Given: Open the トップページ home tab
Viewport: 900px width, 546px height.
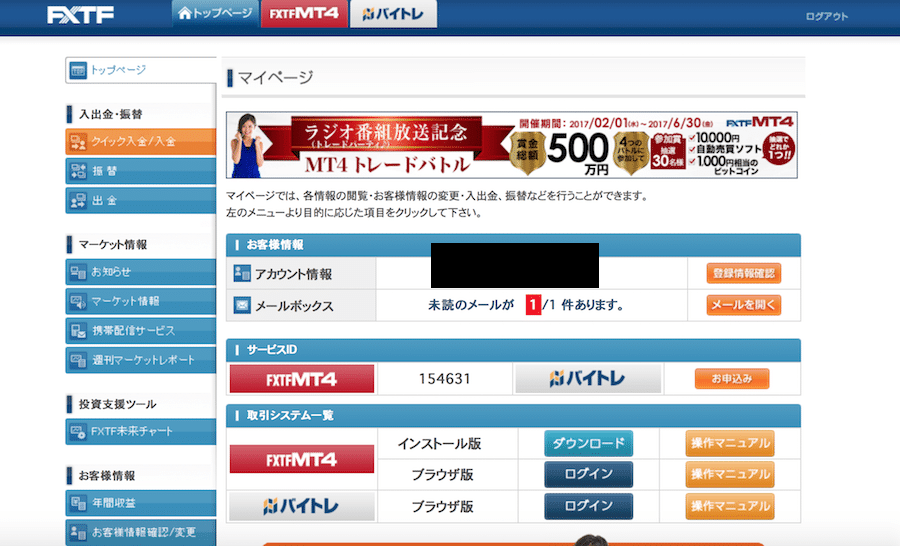Looking at the screenshot, I should point(215,14).
